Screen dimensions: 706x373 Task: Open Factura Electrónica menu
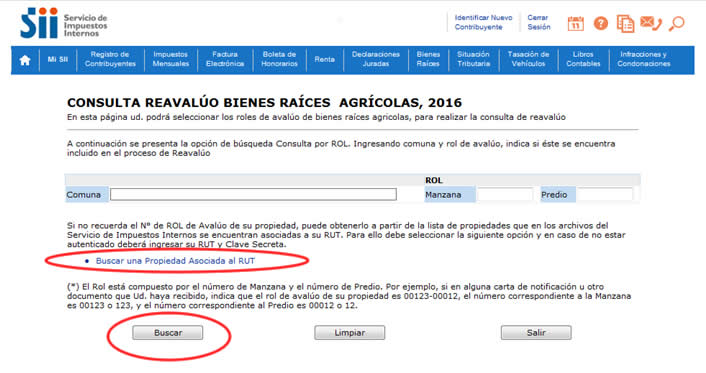(x=225, y=59)
